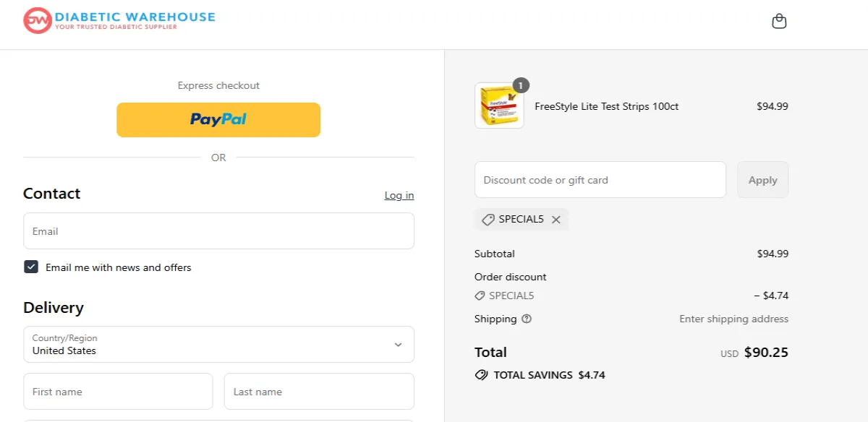Click the tag icon next to TOTAL SAVINGS
Image resolution: width=868 pixels, height=422 pixels.
(481, 375)
